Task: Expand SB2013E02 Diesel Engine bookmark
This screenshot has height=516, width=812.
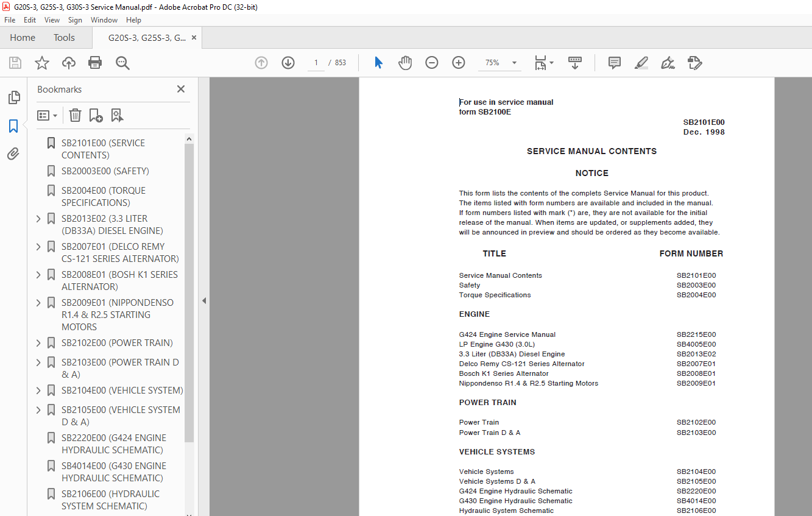Action: click(x=38, y=219)
